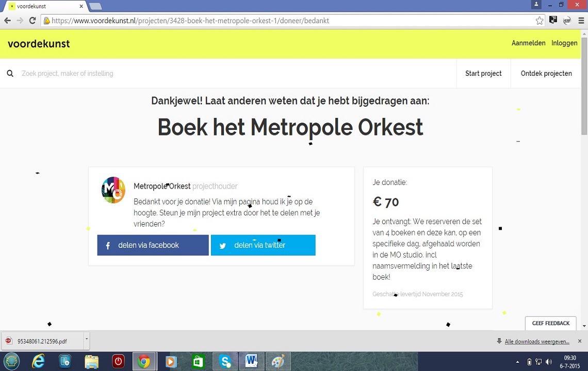Screen dimensions: 588x371
Task: Open a new browser tab
Action: tap(95, 6)
